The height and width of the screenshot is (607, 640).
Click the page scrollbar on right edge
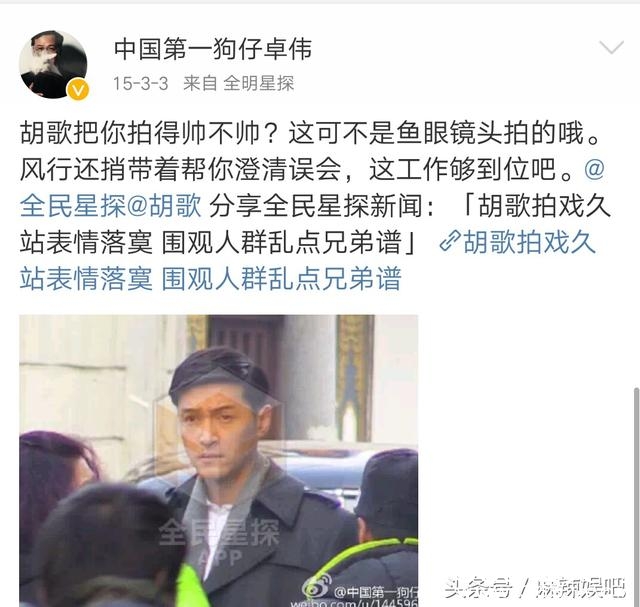click(x=636, y=496)
